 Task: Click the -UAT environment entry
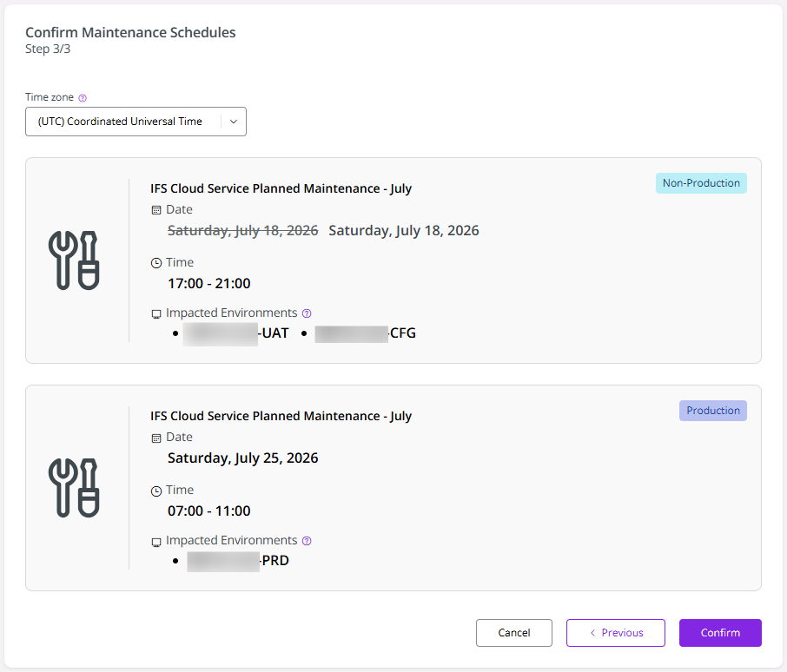click(236, 333)
